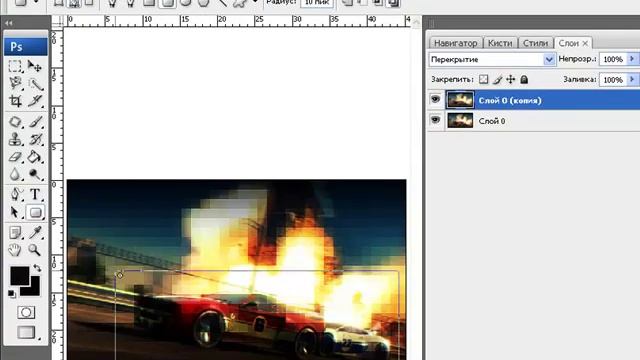Select the Eyedropper tool
Screen dimensions: 640x360
tap(35, 233)
